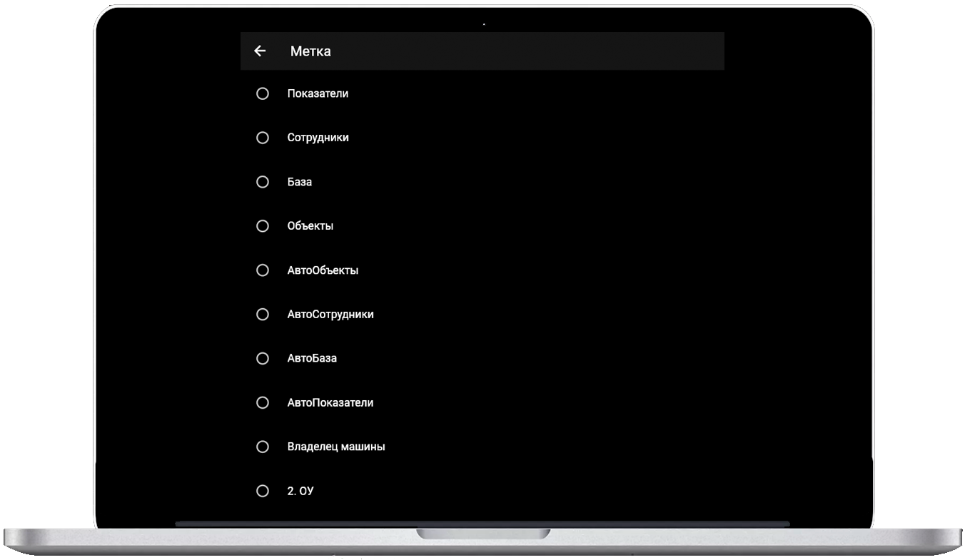Tick the АвтоПоказатели radio button
Image resolution: width=965 pixels, height=560 pixels.
[x=263, y=402]
